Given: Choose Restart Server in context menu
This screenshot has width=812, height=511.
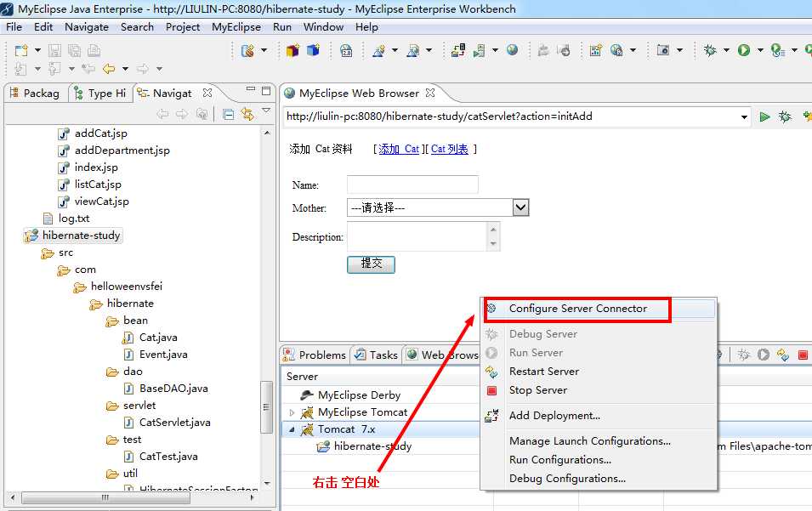Looking at the screenshot, I should click(x=599, y=372).
